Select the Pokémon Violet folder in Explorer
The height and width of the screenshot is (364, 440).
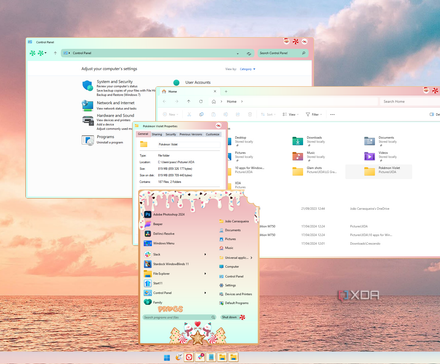[x=379, y=171]
